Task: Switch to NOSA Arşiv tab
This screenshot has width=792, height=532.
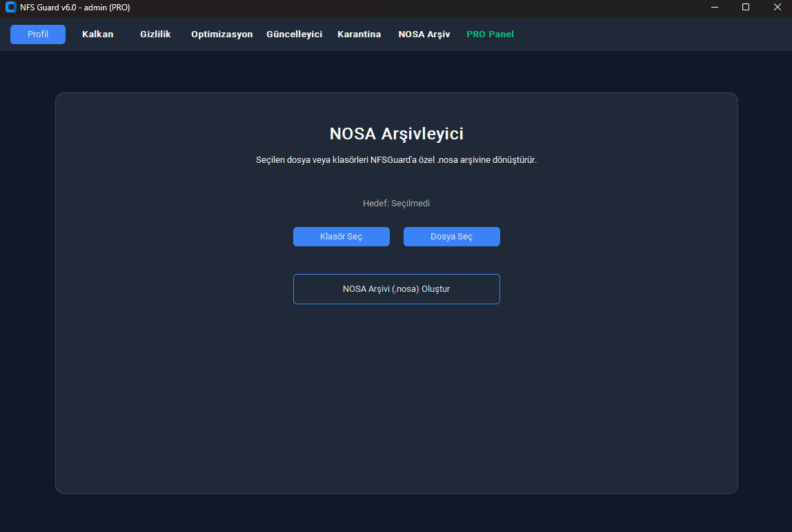Action: point(424,35)
